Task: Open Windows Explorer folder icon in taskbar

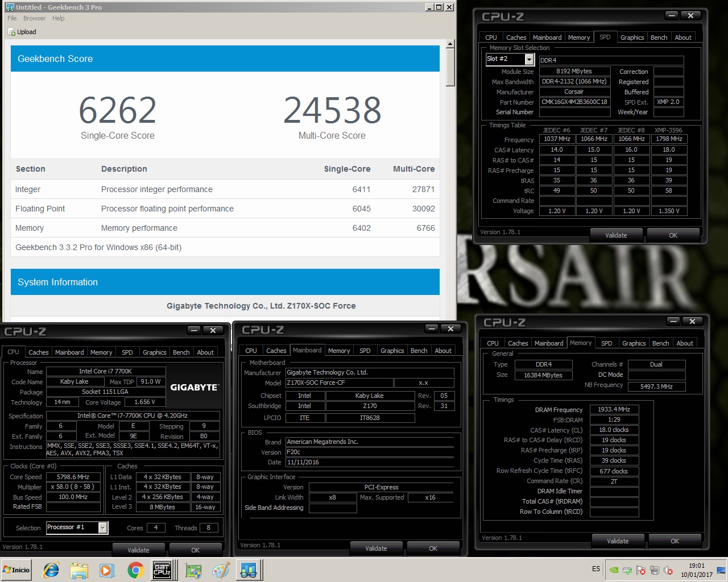Action: tap(79, 569)
